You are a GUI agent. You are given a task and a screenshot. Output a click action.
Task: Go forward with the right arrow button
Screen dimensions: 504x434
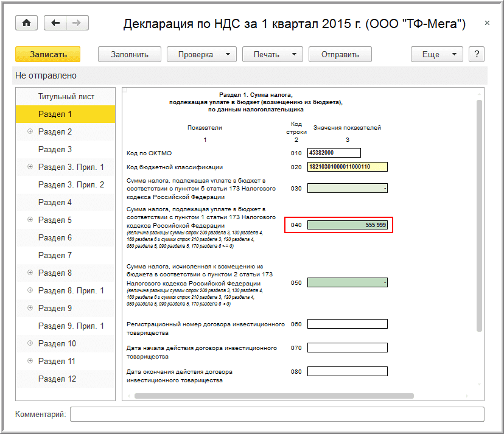[x=77, y=23]
